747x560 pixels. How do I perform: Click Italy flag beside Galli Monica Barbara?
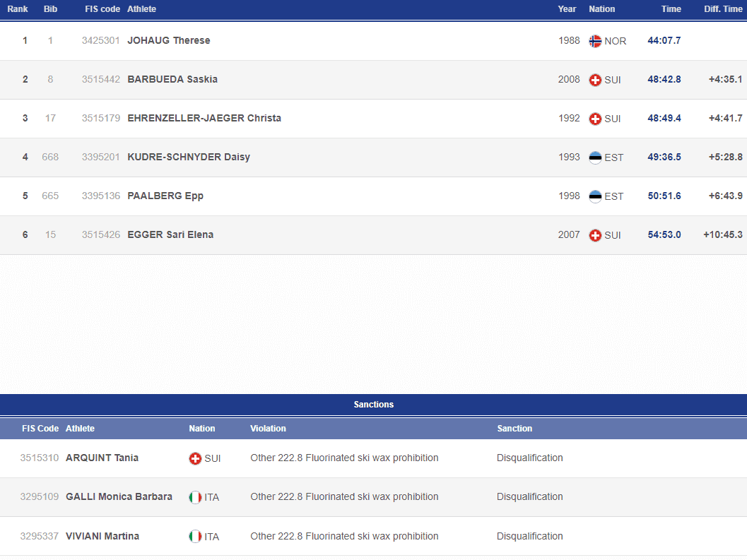(195, 498)
